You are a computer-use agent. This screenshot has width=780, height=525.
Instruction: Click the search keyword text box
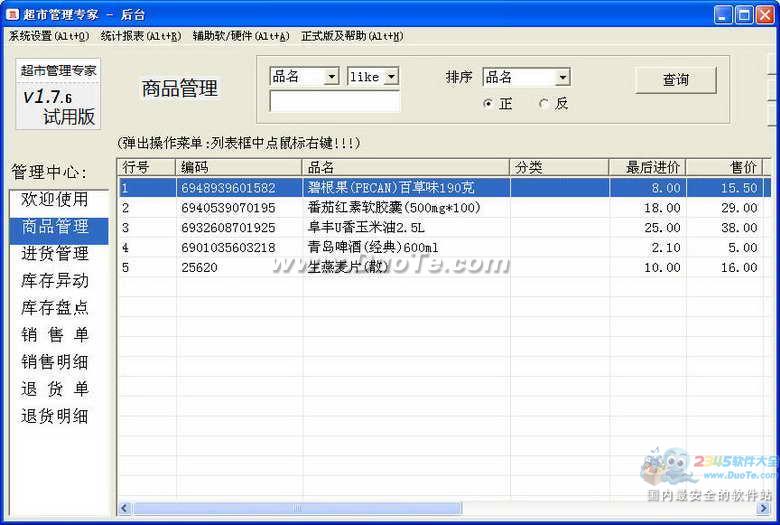(335, 101)
